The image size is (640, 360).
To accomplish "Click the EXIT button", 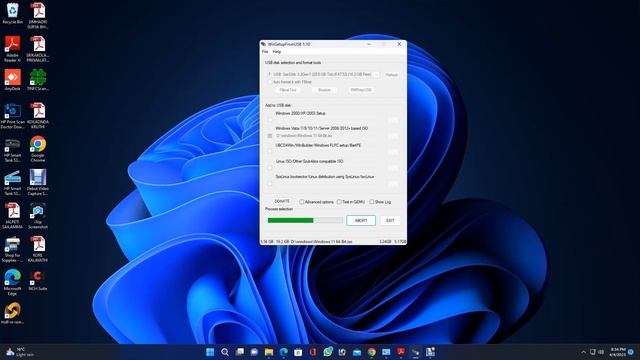I will click(390, 220).
